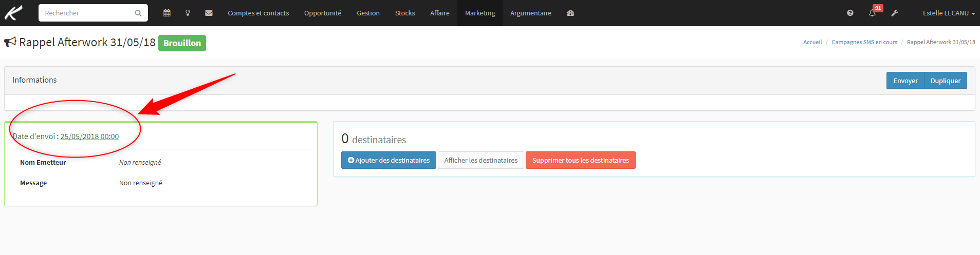Open the envelope mail icon
The width and height of the screenshot is (980, 255).
[x=209, y=13]
